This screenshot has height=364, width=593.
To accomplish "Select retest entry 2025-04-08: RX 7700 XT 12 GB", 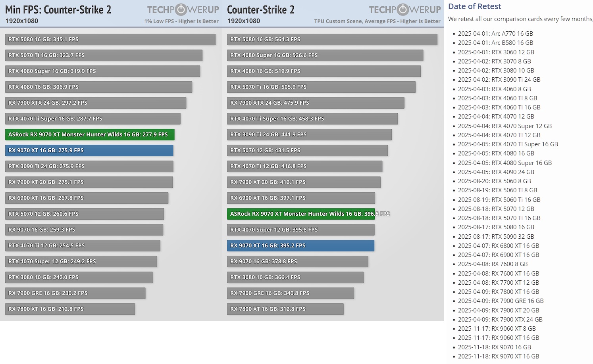I will [499, 283].
